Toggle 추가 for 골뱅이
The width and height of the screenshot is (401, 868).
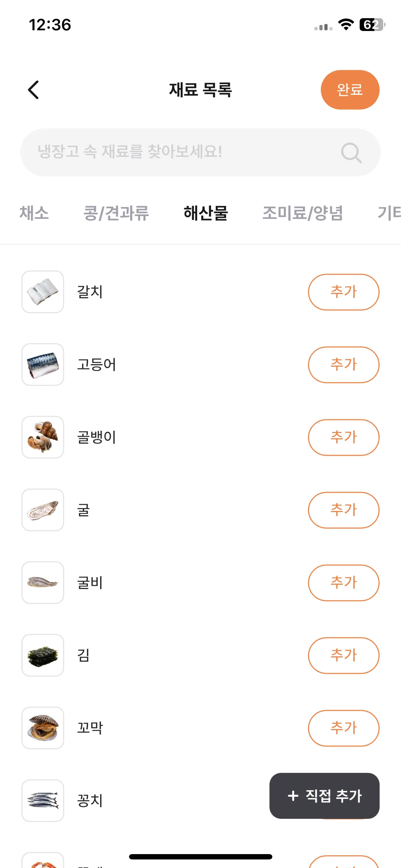tap(344, 437)
